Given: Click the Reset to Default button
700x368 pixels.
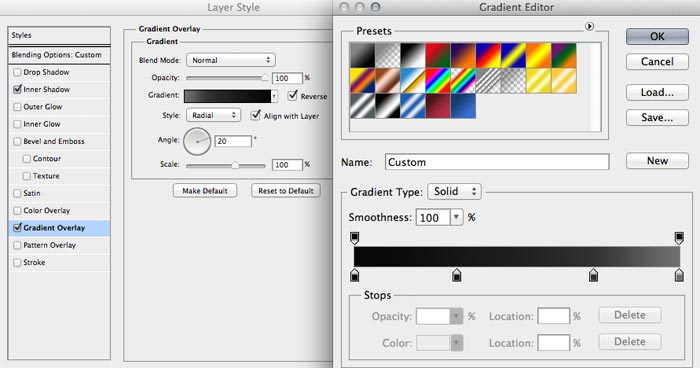Looking at the screenshot, I should 286,191.
